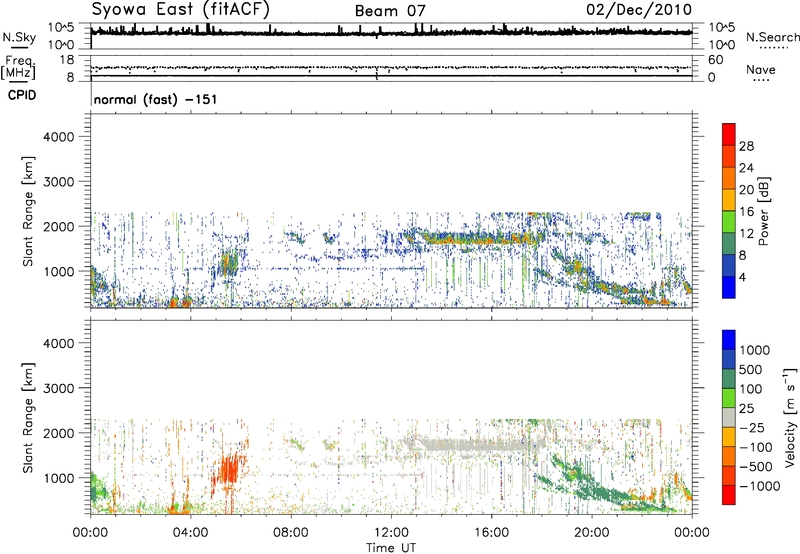This screenshot has width=800, height=554.
Task: Click the "Syowa East (fitACF)" title
Action: tap(181, 10)
